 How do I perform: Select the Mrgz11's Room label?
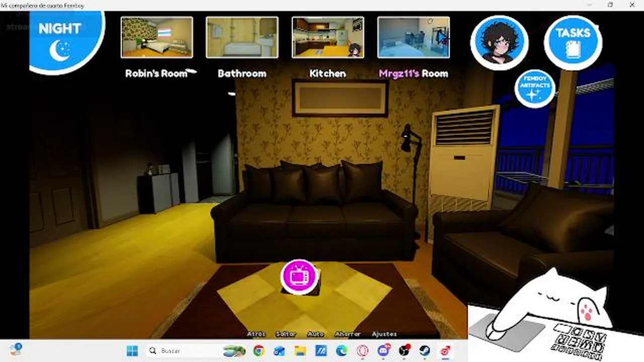tap(413, 73)
